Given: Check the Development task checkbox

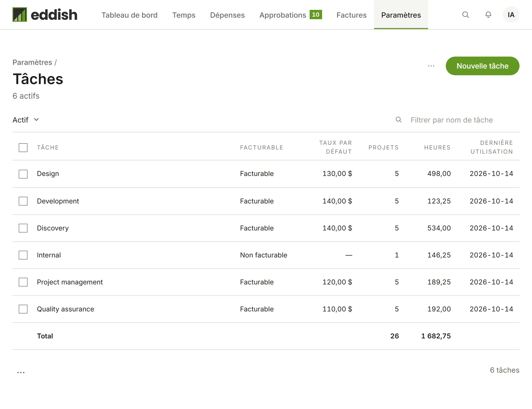Looking at the screenshot, I should click(x=23, y=201).
